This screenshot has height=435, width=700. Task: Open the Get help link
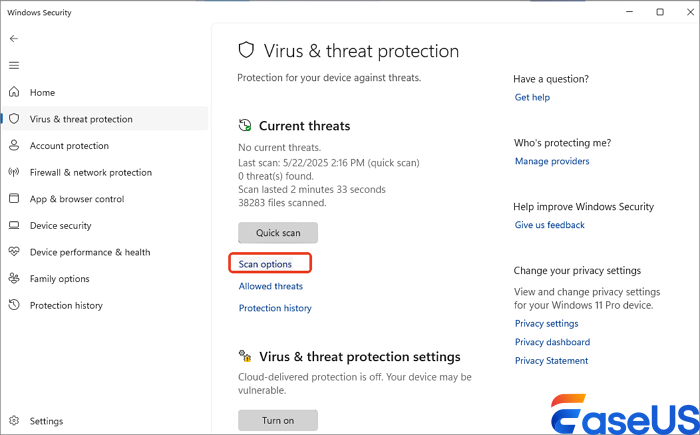point(532,97)
